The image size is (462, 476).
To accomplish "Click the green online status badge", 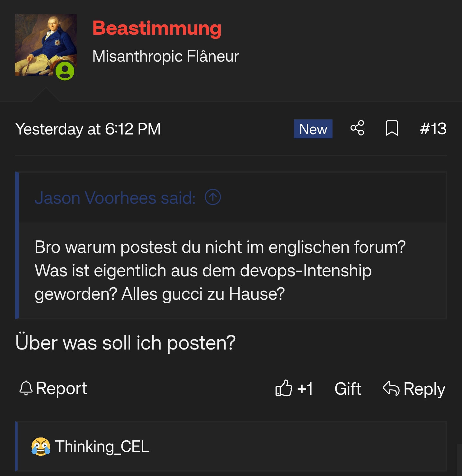I will 65,71.
